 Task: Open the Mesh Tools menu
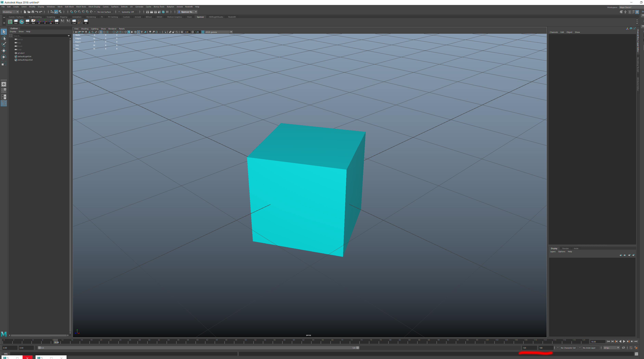point(81,7)
